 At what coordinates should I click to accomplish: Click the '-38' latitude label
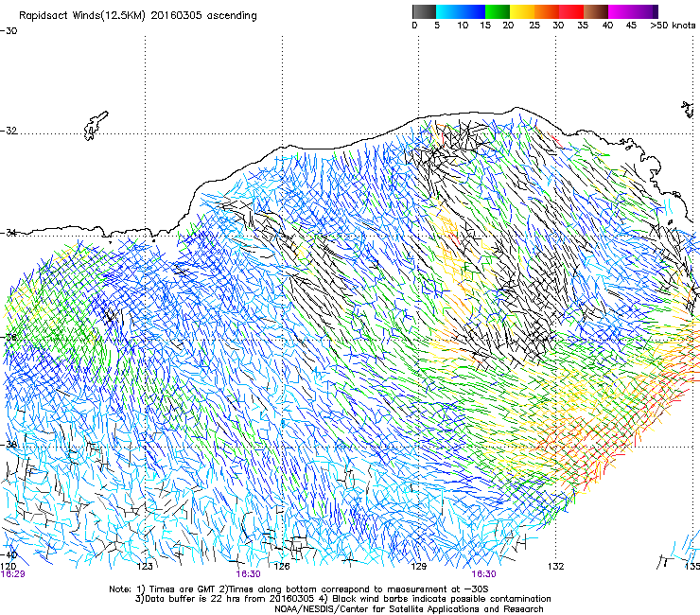9,445
